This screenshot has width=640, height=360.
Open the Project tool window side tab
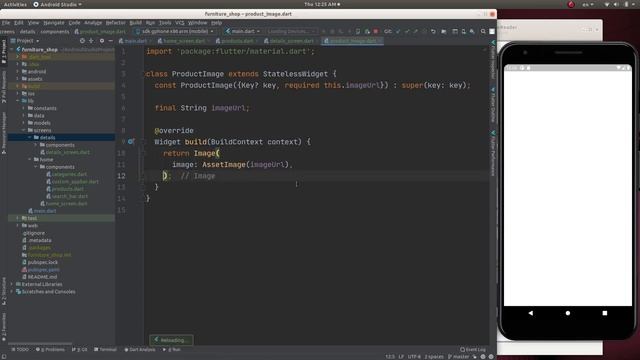[4, 52]
